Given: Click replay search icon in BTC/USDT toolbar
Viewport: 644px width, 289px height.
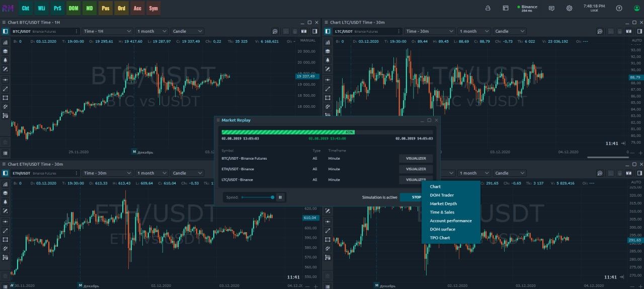Looking at the screenshot, I should coord(275,31).
